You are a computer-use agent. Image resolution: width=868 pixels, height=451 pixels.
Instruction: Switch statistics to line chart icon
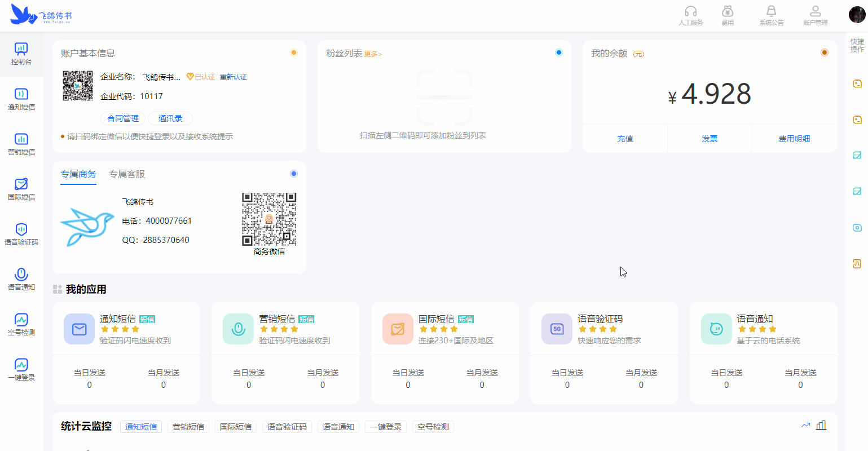[x=805, y=425]
